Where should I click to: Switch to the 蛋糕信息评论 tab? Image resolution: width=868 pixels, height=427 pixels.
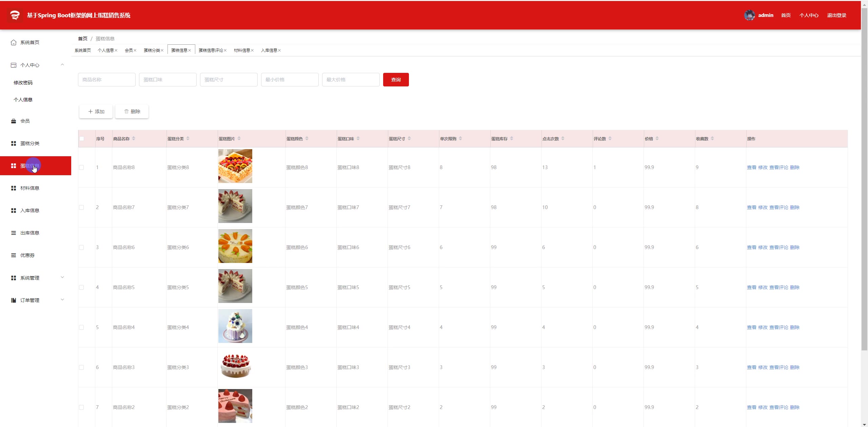coord(211,50)
